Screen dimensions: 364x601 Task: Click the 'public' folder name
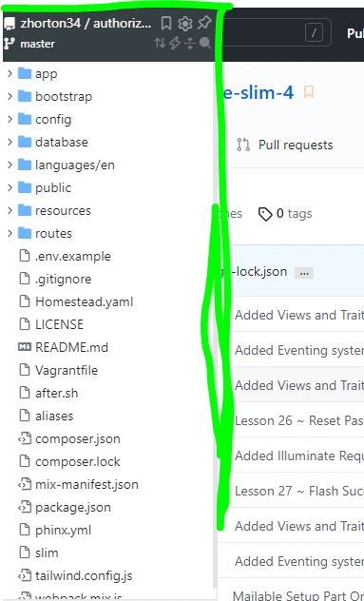point(53,187)
